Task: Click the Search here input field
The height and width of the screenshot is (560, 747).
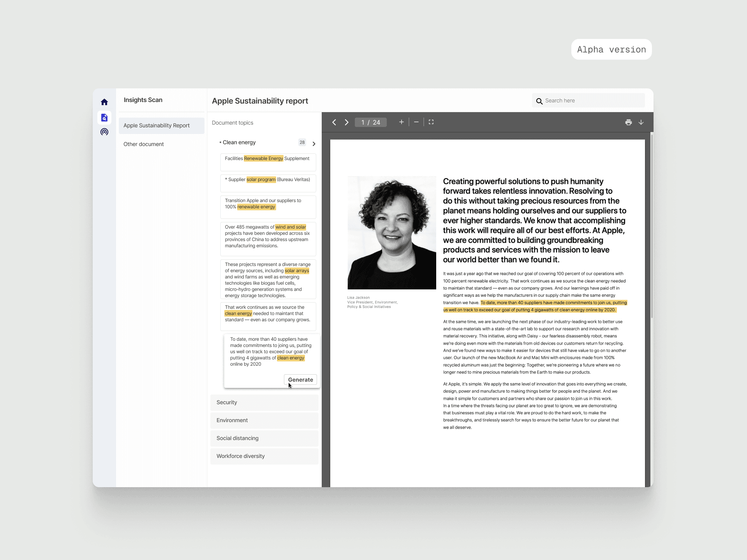Action: click(588, 100)
